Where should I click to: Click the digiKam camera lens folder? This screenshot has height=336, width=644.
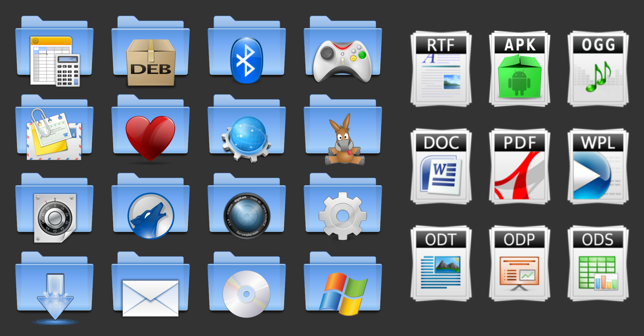click(x=247, y=206)
